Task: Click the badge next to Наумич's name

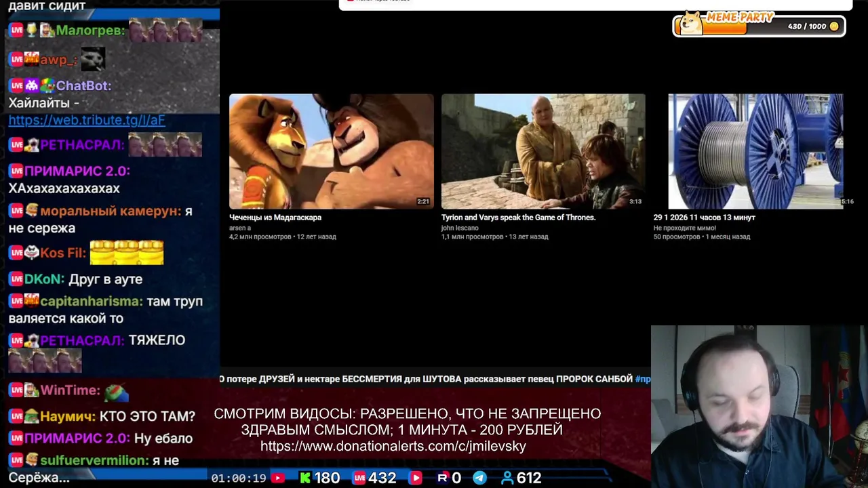Action: point(31,417)
